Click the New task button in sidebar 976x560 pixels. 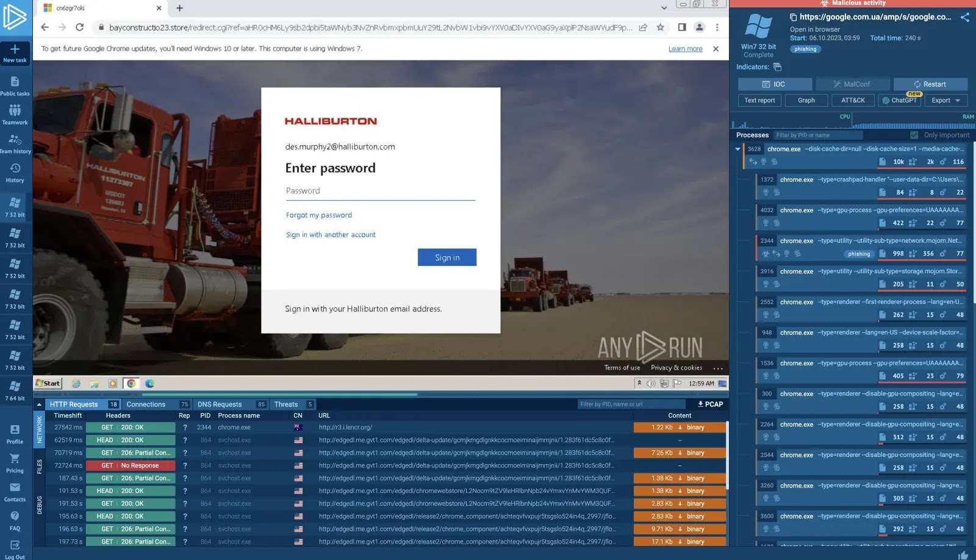[x=15, y=54]
